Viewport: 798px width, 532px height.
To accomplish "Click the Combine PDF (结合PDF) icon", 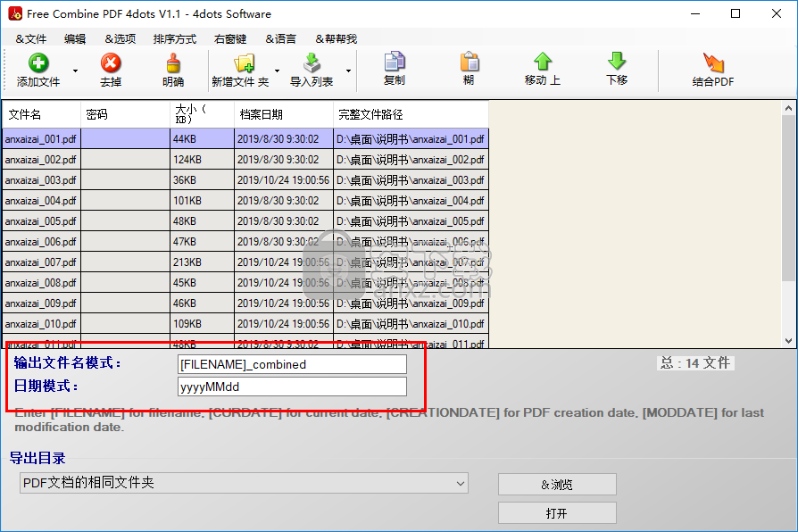I will click(x=713, y=63).
